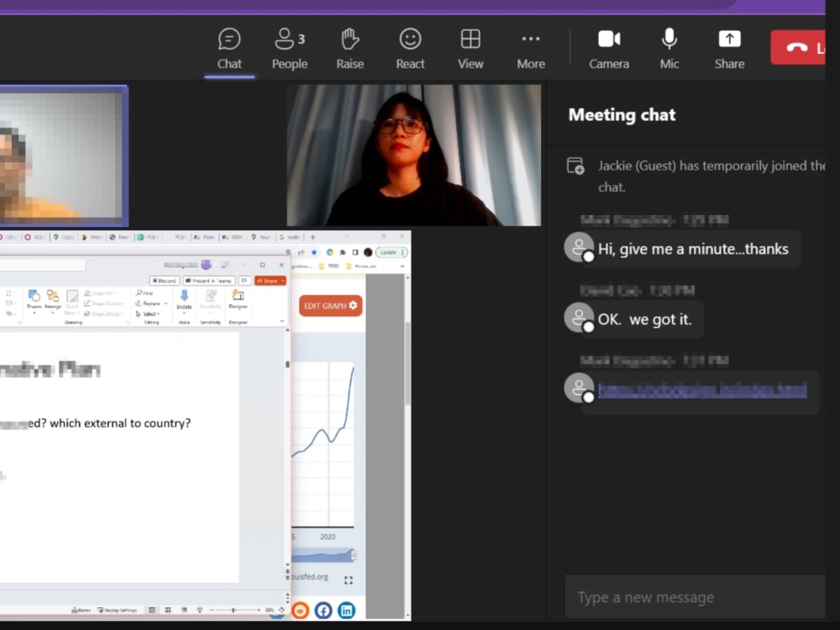Open the PowerPoint comments pane icon
Image resolution: width=840 pixels, height=630 pixels.
[244, 281]
